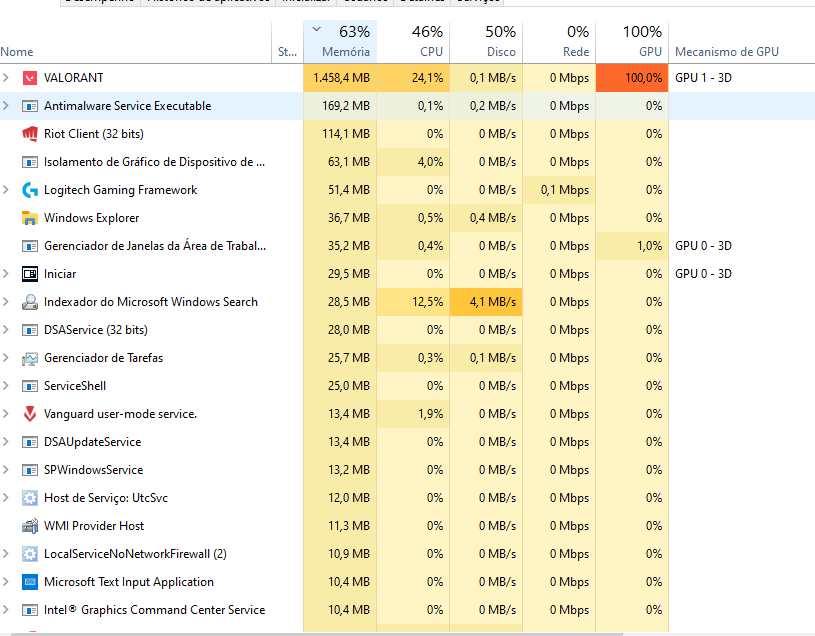Click the WMI Provider Host icon
The image size is (815, 636).
click(30, 526)
